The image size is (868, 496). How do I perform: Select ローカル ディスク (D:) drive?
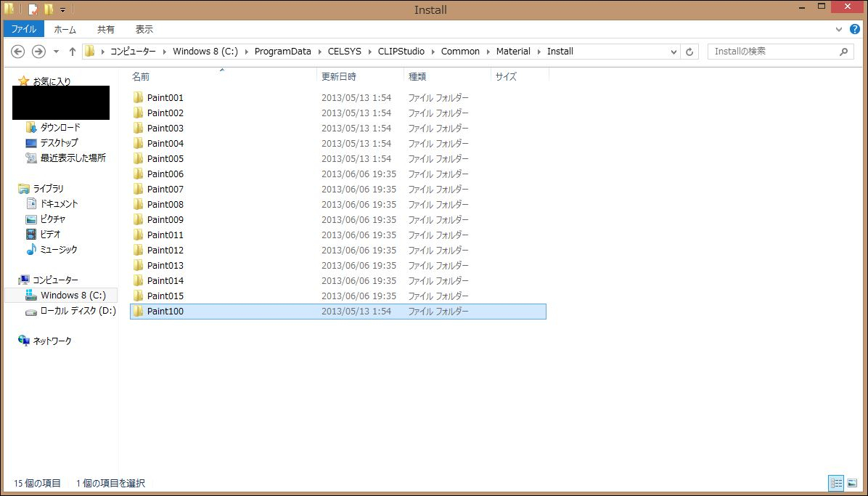pos(78,311)
